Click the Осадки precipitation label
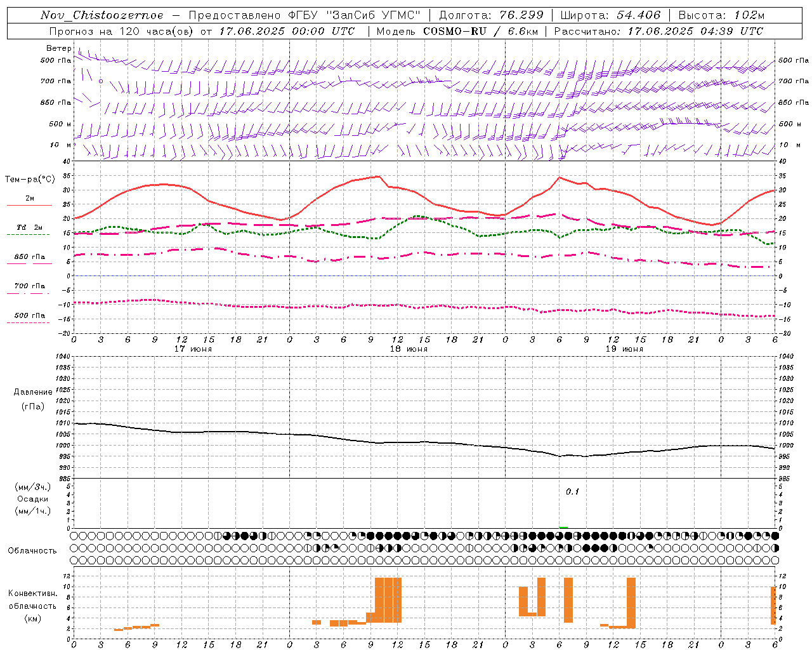Image resolution: width=812 pixels, height=650 pixels. (33, 499)
